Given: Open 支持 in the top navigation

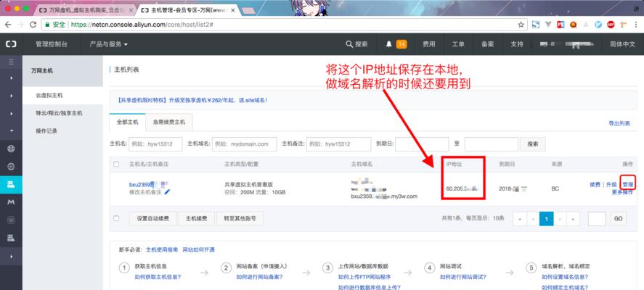Looking at the screenshot, I should point(517,44).
